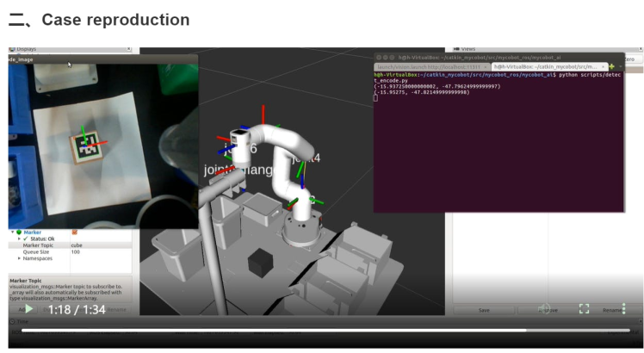The image size is (644, 353).
Task: Enter fullscreen mode for the video
Action: [x=584, y=308]
